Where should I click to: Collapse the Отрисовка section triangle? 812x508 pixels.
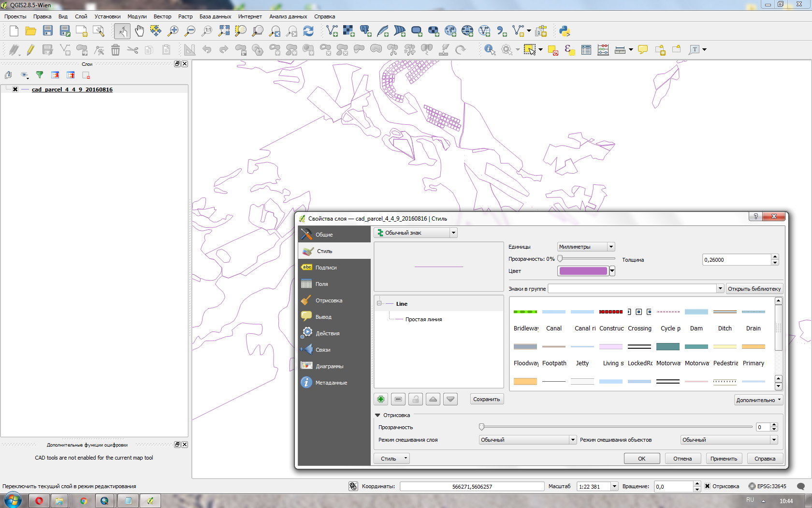pyautogui.click(x=378, y=415)
